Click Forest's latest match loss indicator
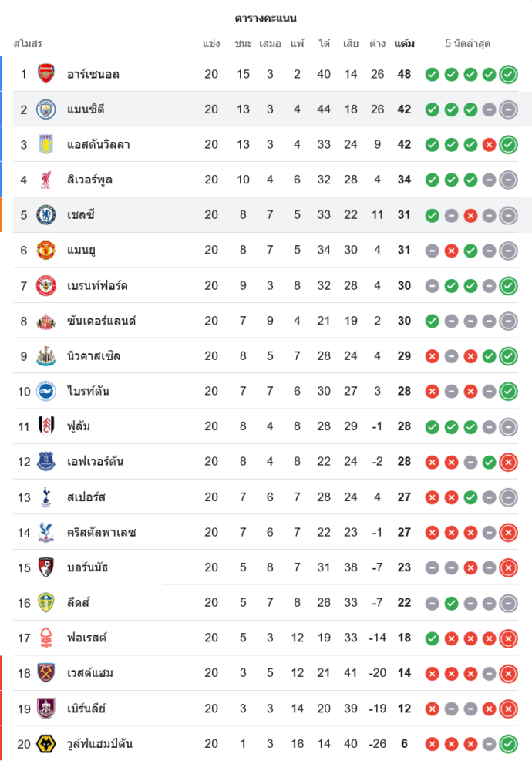The height and width of the screenshot is (771, 532). (x=508, y=638)
